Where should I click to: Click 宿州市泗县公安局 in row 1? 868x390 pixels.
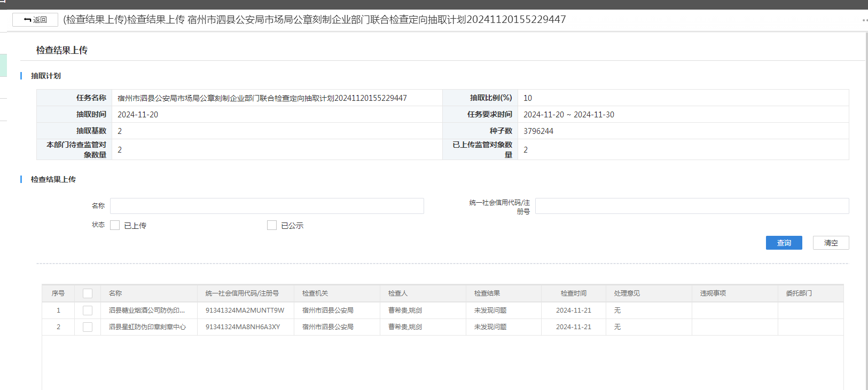[x=328, y=311]
